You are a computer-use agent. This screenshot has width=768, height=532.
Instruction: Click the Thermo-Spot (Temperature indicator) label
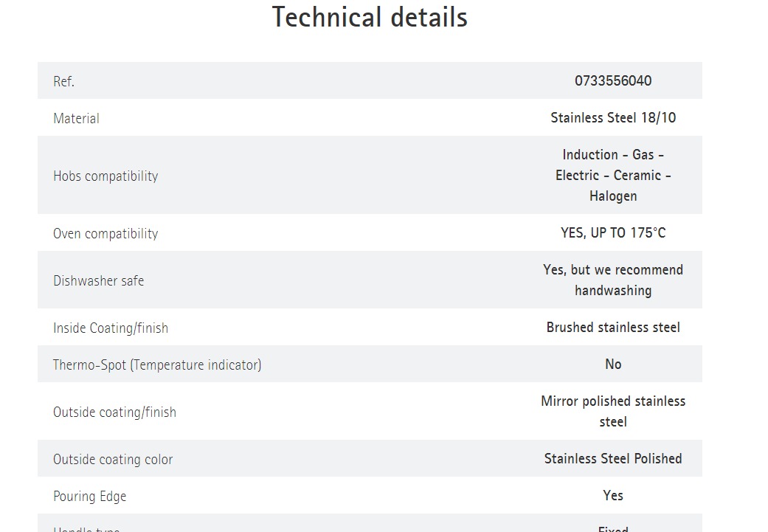(157, 365)
